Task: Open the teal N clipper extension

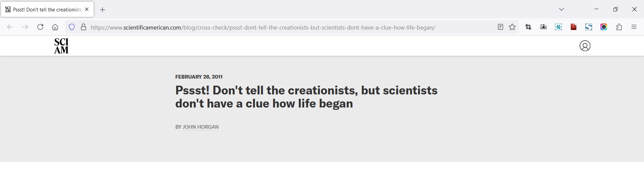Action: 558,27
